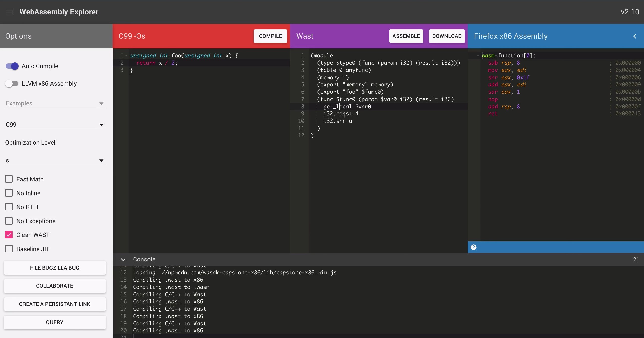Click the 'Firefox x86 Assembly' title
This screenshot has height=338, width=644.
[511, 36]
